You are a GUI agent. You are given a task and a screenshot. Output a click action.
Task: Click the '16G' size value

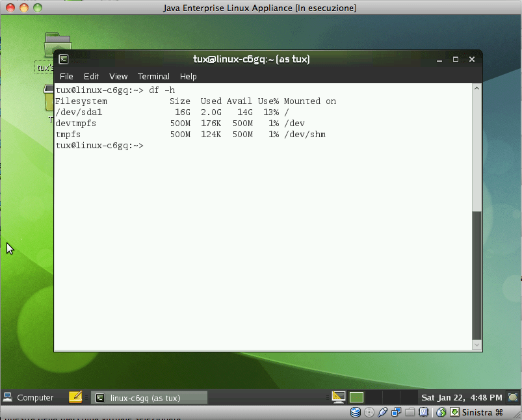[183, 112]
